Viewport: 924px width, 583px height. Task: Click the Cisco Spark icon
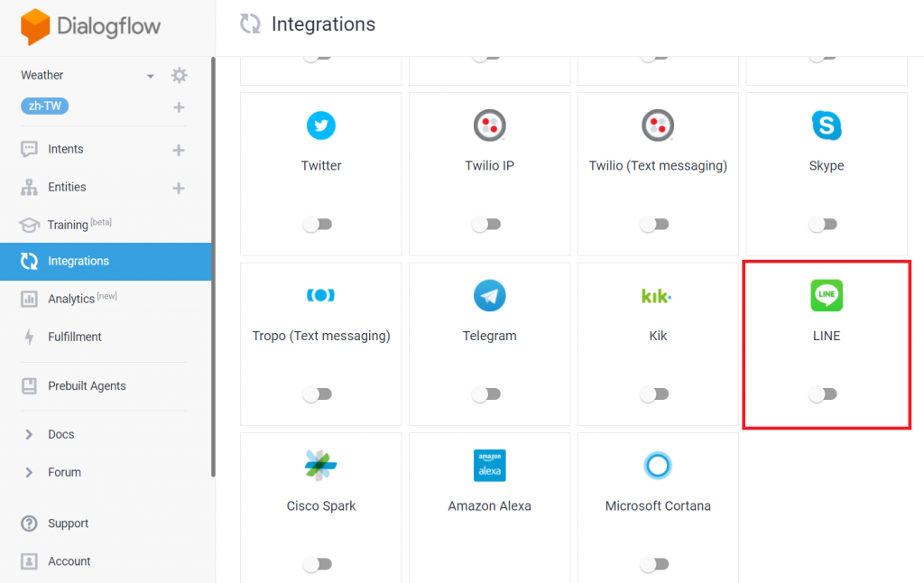point(320,466)
